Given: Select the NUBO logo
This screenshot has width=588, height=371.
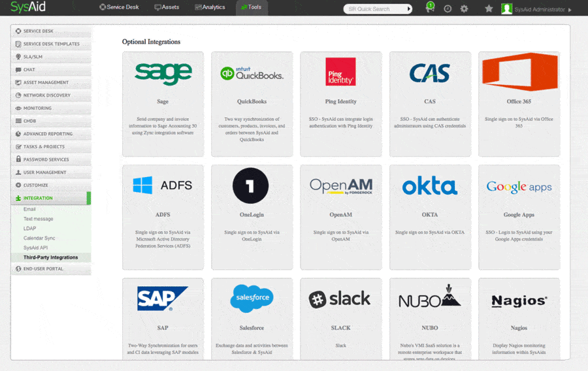Looking at the screenshot, I should 430,297.
